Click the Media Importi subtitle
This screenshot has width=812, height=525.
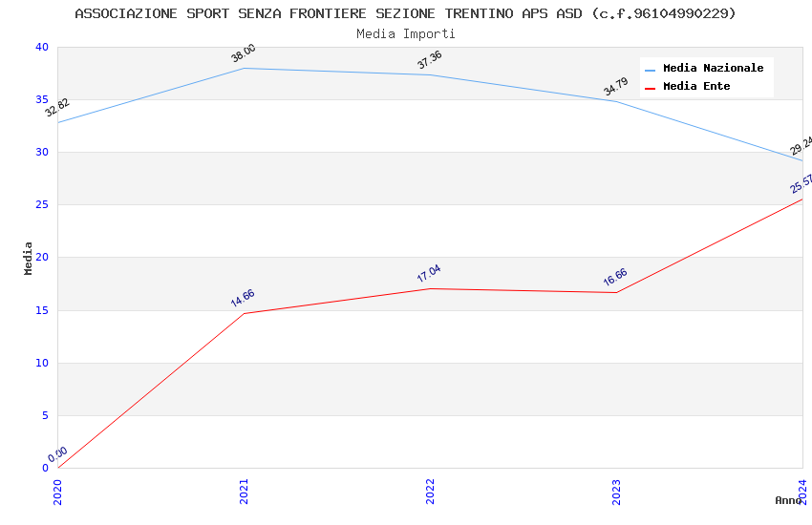click(405, 33)
